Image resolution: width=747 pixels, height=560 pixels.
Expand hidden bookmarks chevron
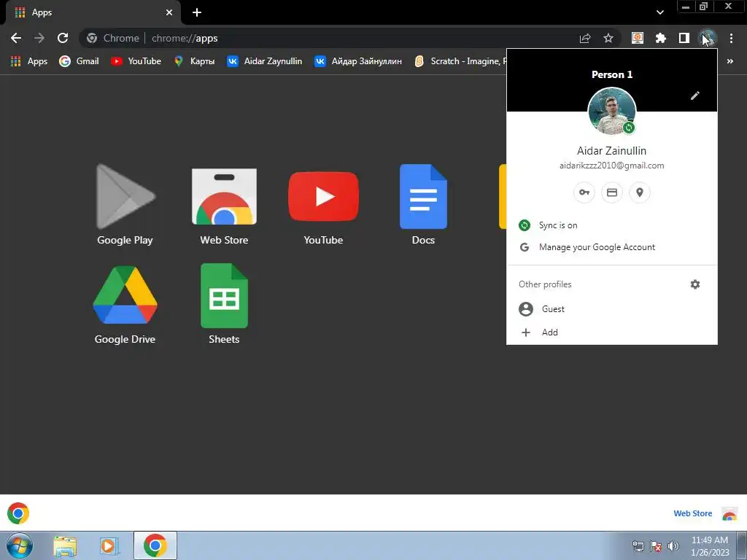tap(729, 61)
